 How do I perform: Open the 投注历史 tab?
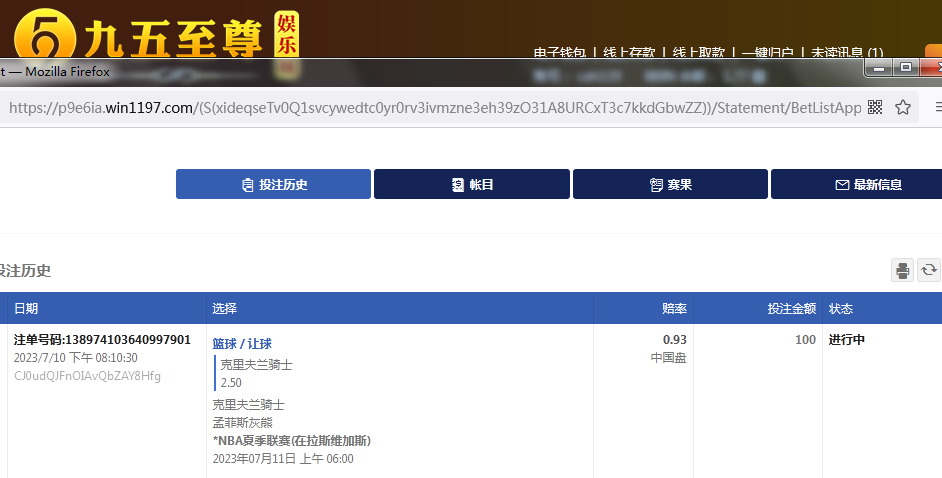(x=273, y=184)
